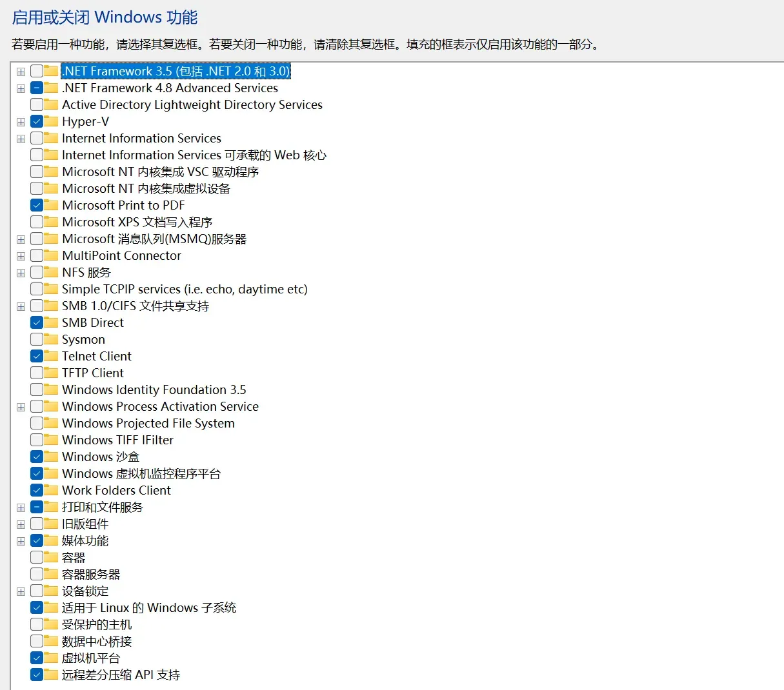Click folder icon beside 虚拟机平台
The height and width of the screenshot is (690, 784).
coord(51,658)
